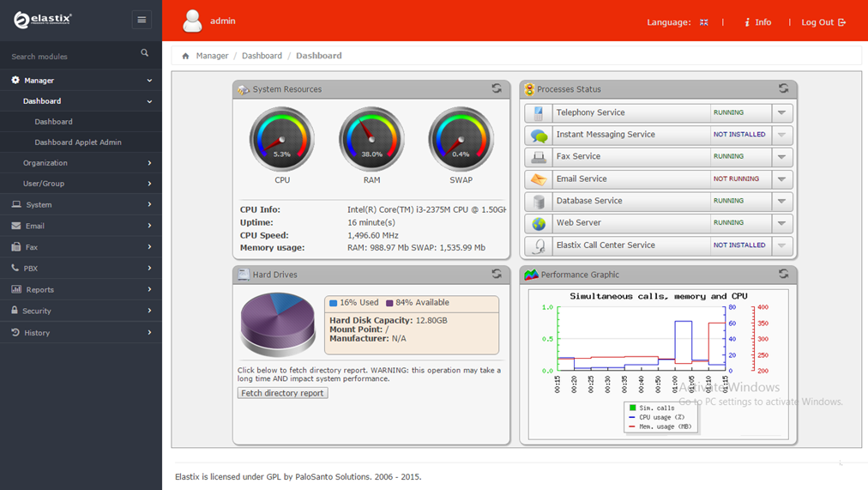Open the PBX menu
Screen dimensions: 868x490
[x=81, y=268]
